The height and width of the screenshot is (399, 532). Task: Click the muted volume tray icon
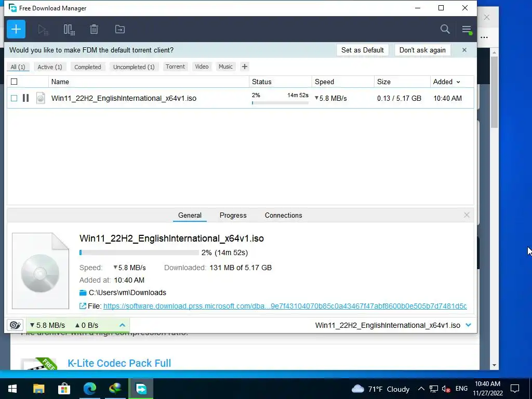click(446, 389)
